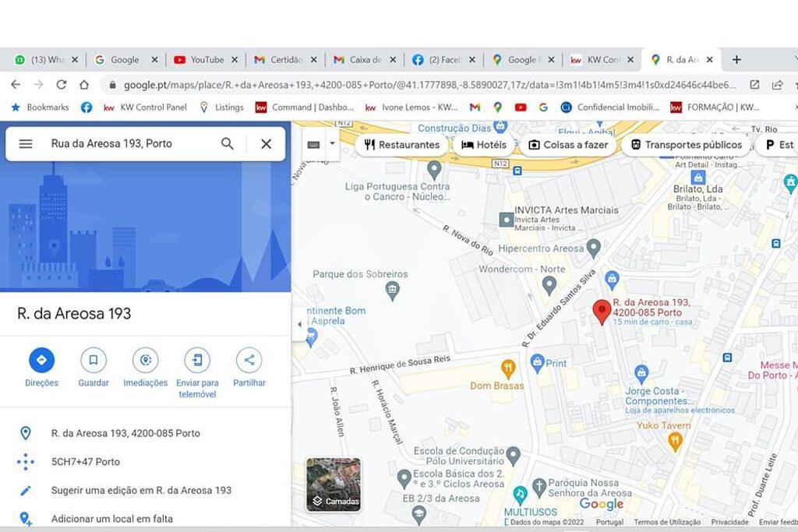Open the Imediações nearby search

[x=146, y=360]
